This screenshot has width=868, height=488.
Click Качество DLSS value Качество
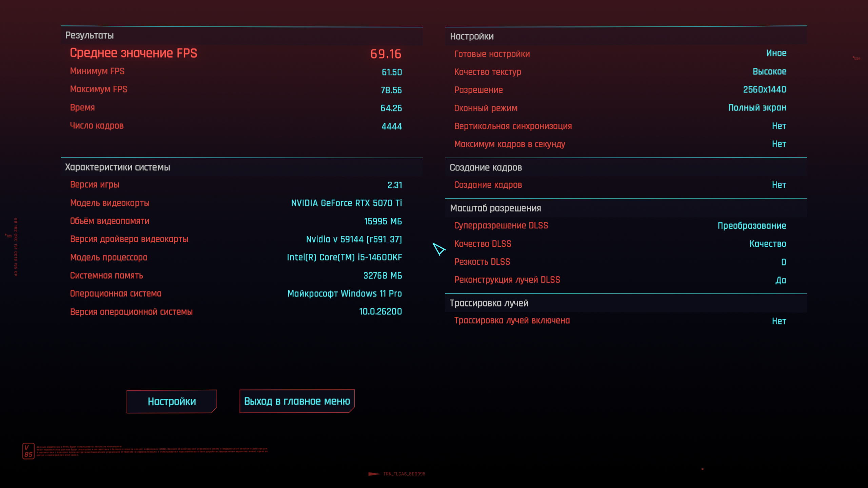[768, 244]
